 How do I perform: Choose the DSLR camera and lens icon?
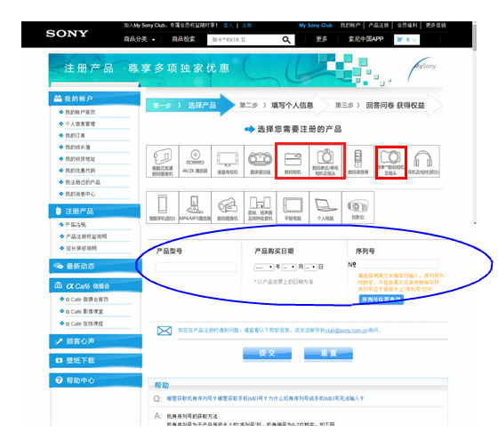325,161
